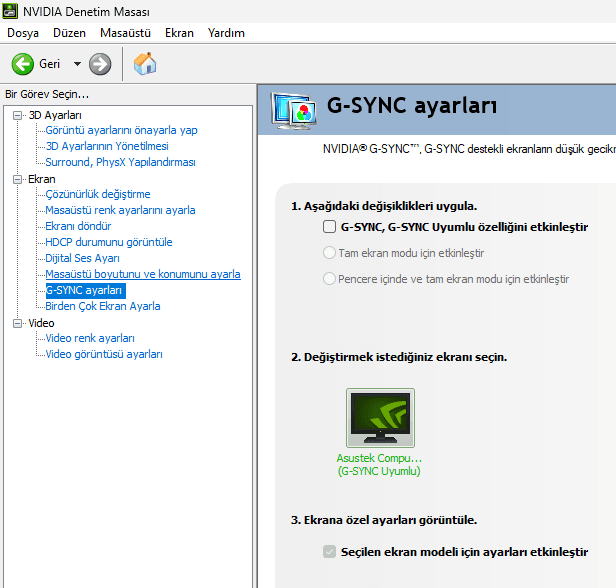Screen dimensions: 616x588
Task: Select the Asustek monitor display icon
Action: [380, 418]
